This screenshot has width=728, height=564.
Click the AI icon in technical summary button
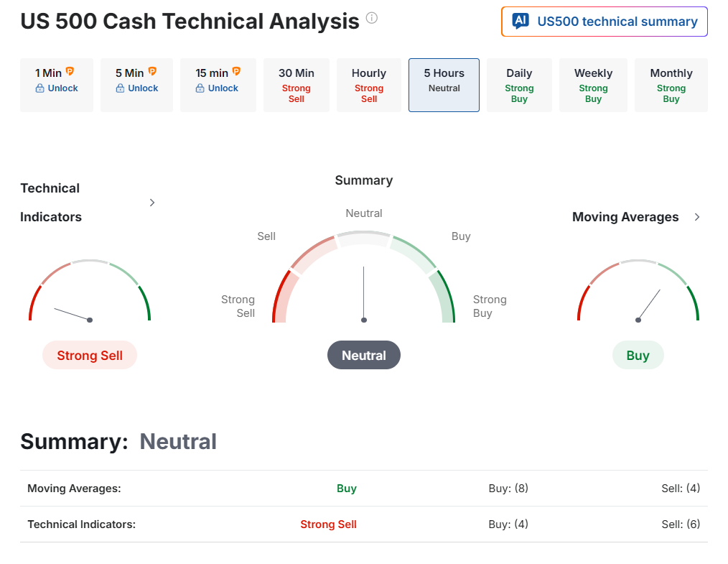[x=521, y=22]
